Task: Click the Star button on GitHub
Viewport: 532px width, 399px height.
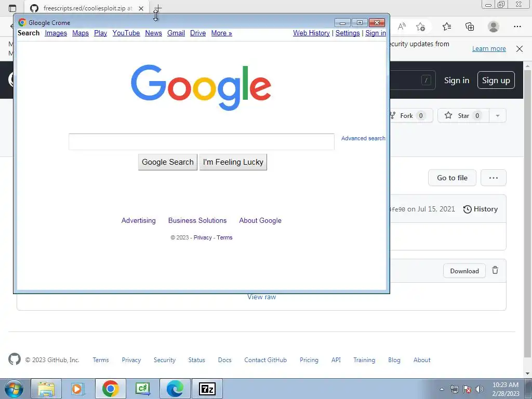Action: pos(463,116)
